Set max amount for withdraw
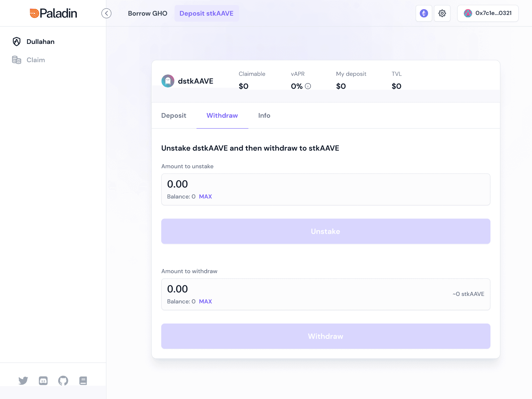 [x=205, y=302]
